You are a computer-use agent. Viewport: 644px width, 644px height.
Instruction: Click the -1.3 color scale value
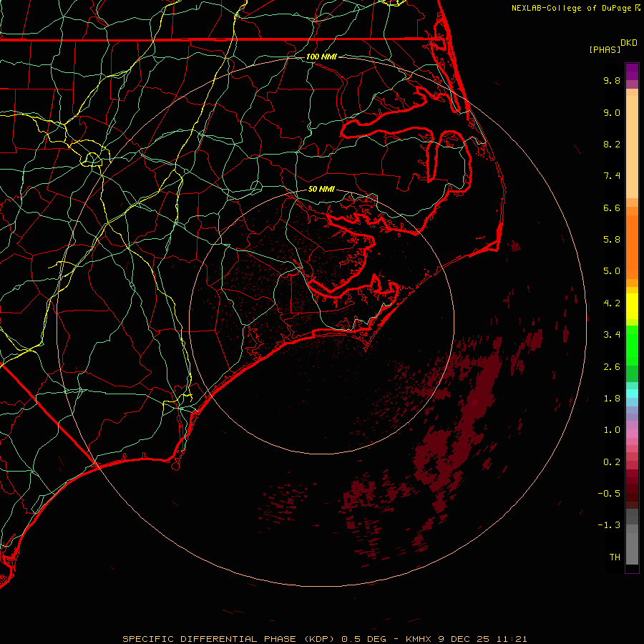609,525
